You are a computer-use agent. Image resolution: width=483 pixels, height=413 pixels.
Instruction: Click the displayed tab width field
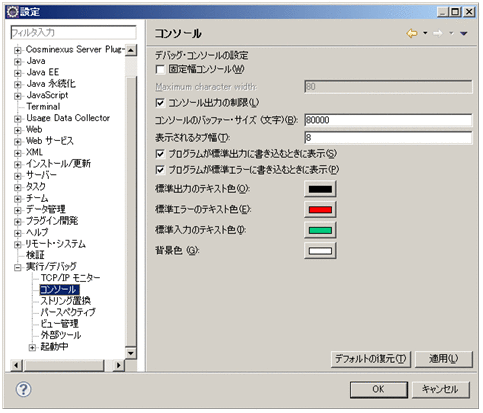coord(388,137)
